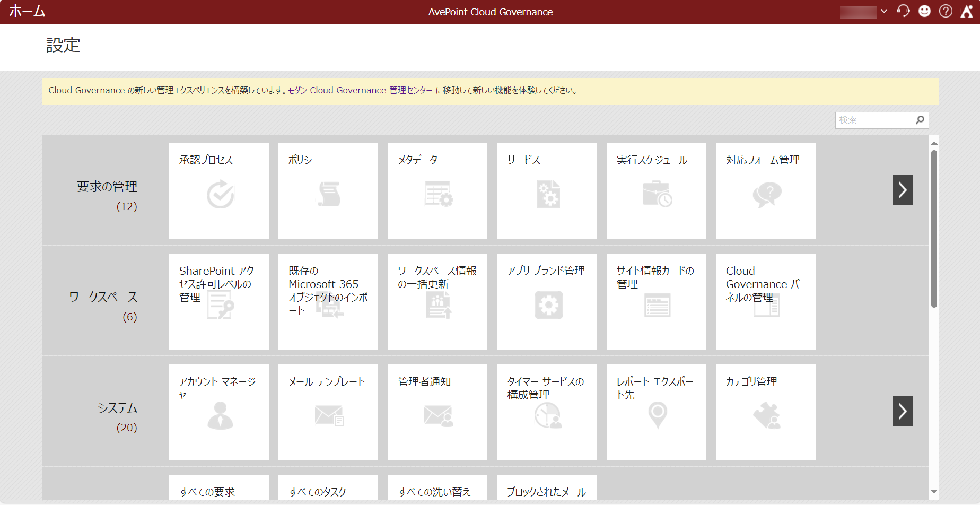This screenshot has height=505, width=980.
Task: Open the カテゴリ管理 tile
Action: [x=766, y=412]
